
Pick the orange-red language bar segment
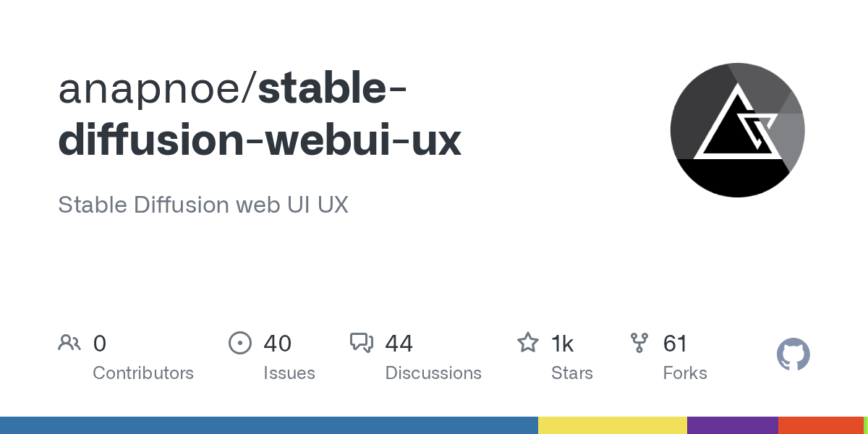pyautogui.click(x=820, y=425)
